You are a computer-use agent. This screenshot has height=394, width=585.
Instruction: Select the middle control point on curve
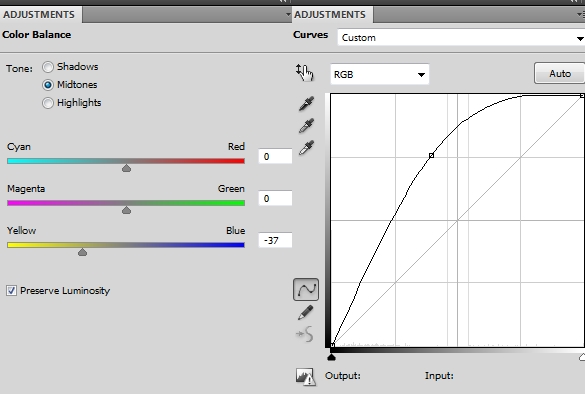click(x=431, y=155)
